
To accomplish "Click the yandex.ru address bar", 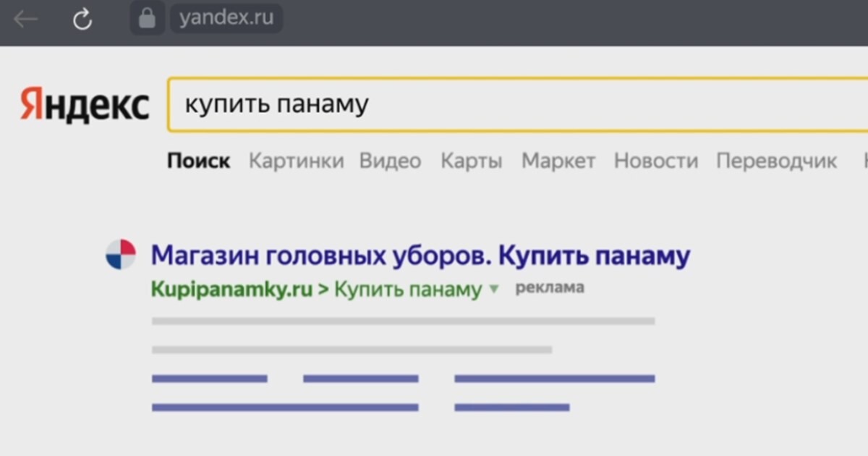I will point(226,19).
